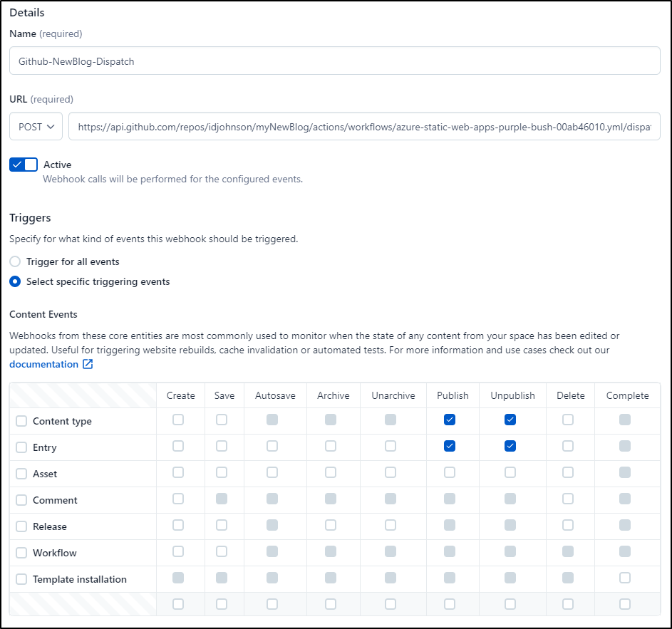Screen dimensions: 672x629
Task: Check the all-entities checkbox under the Unpublish column
Action: [x=510, y=604]
